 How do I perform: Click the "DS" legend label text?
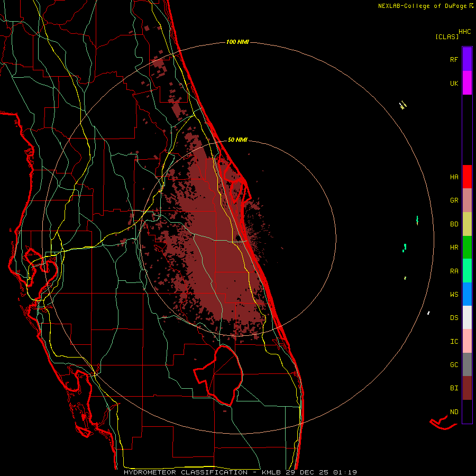454,318
